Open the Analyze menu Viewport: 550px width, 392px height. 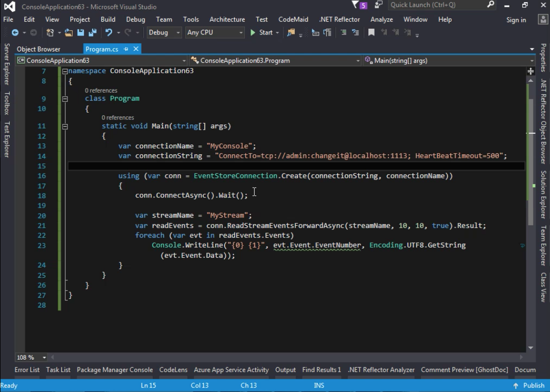(382, 20)
